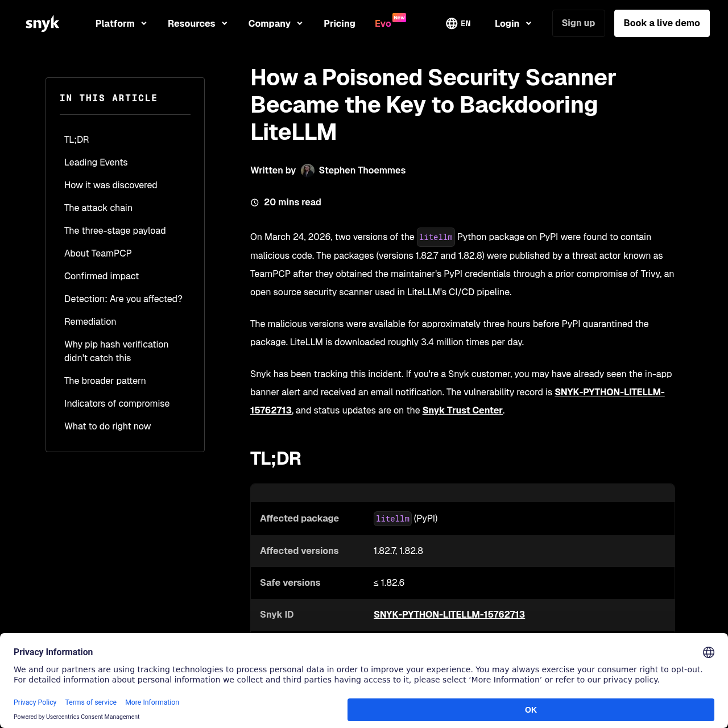Screen dimensions: 728x728
Task: Expand the Platform dropdown
Action: 121,23
